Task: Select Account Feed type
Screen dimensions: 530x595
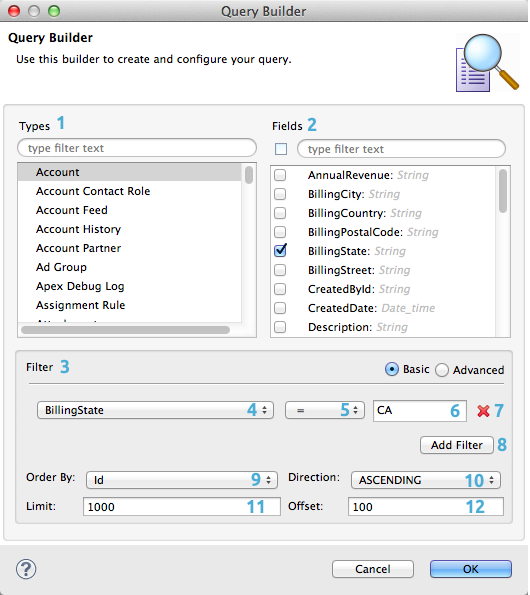Action: click(129, 210)
